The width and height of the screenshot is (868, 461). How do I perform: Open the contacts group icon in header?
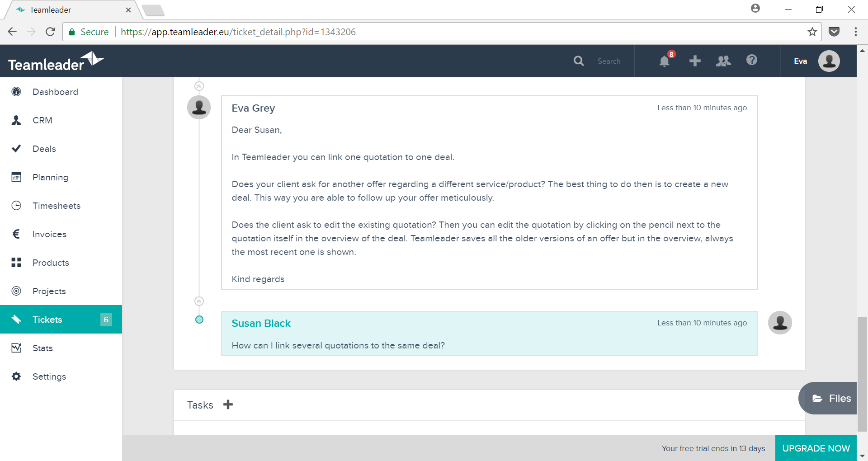(x=723, y=61)
